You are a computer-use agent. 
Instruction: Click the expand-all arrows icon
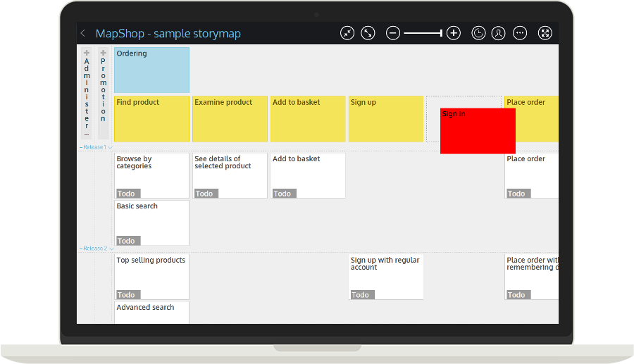(368, 33)
